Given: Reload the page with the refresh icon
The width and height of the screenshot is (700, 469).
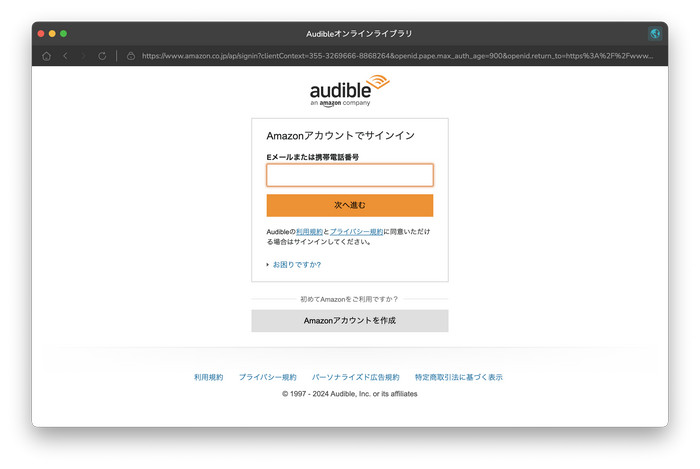Looking at the screenshot, I should coord(102,56).
